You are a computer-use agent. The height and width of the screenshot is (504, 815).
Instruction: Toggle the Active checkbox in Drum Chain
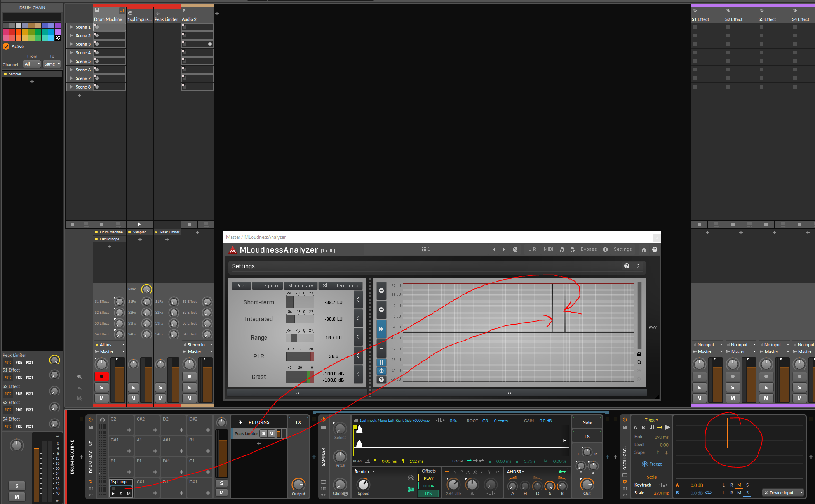click(x=6, y=47)
